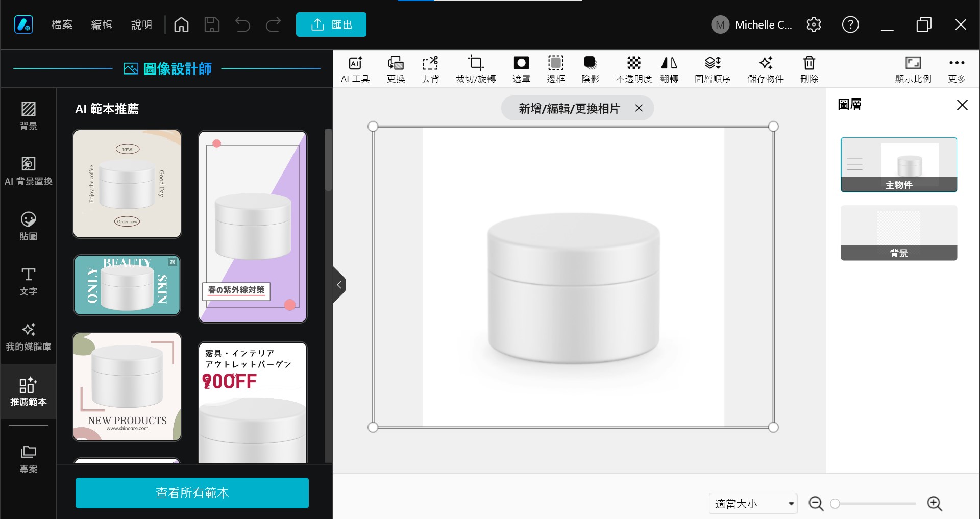Image resolution: width=980 pixels, height=519 pixels.
Task: Save the project with disk icon
Action: pyautogui.click(x=212, y=24)
